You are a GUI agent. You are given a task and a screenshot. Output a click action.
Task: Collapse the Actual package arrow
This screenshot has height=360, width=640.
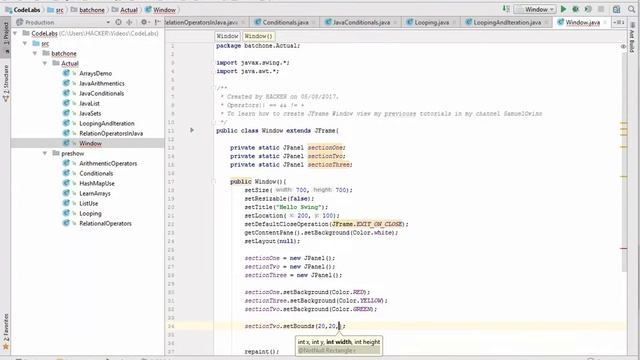tap(45, 63)
